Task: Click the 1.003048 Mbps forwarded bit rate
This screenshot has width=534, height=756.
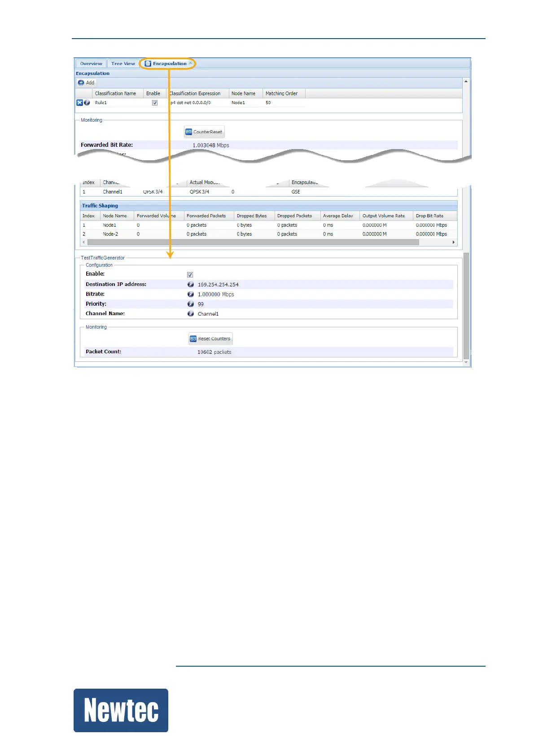Action: pyautogui.click(x=211, y=145)
